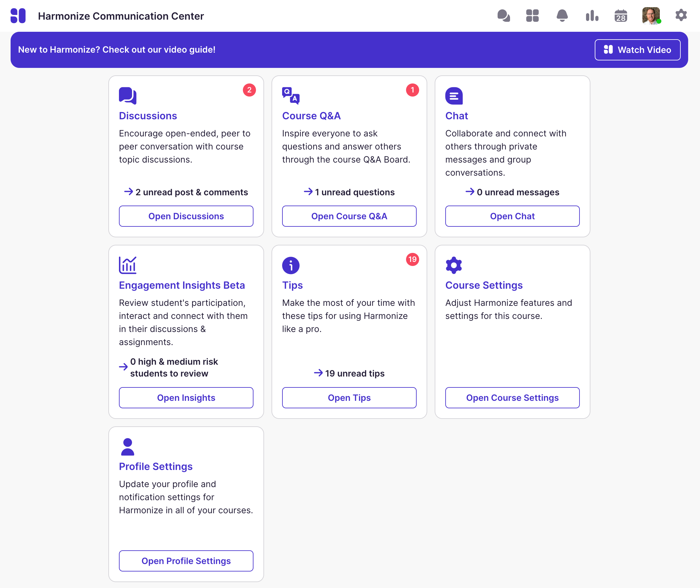The width and height of the screenshot is (700, 588).
Task: Click the Open Profile Settings button
Action: pyautogui.click(x=186, y=561)
